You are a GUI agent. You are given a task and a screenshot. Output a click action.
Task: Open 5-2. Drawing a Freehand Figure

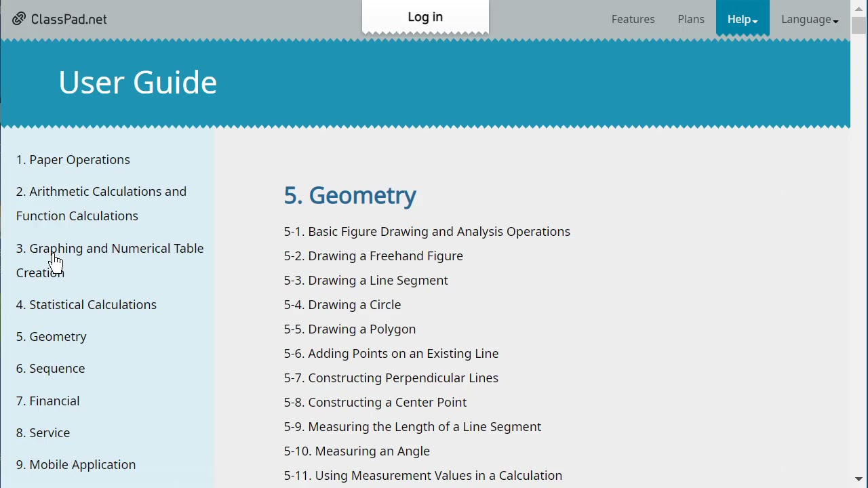tap(374, 256)
